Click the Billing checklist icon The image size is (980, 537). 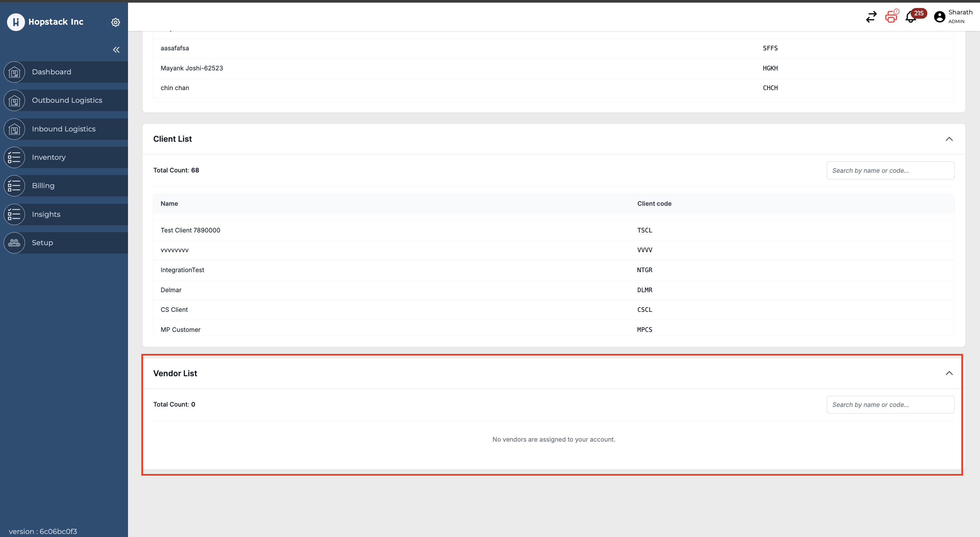click(x=14, y=186)
